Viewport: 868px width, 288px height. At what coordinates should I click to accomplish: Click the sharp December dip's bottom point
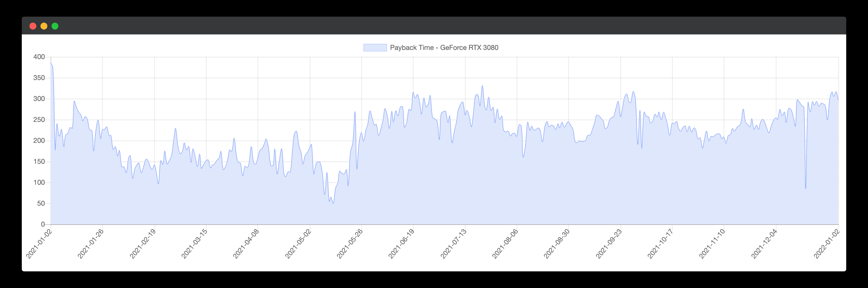click(x=806, y=188)
